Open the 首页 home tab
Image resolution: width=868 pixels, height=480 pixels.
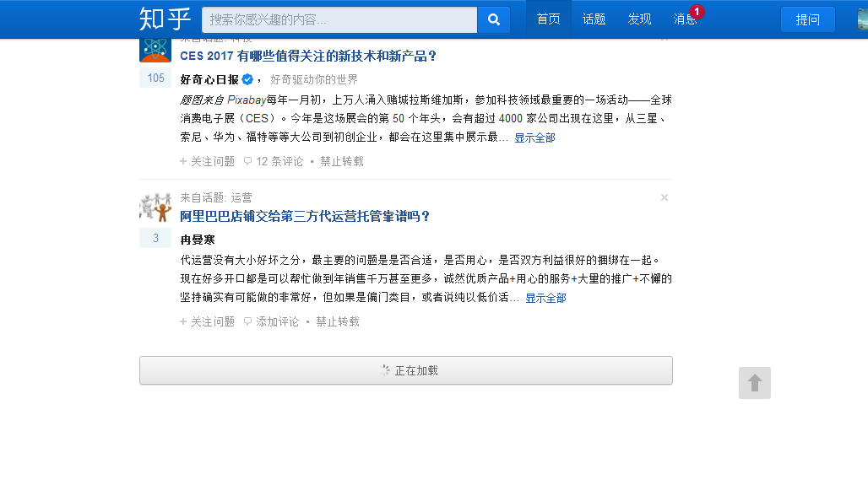click(x=548, y=19)
